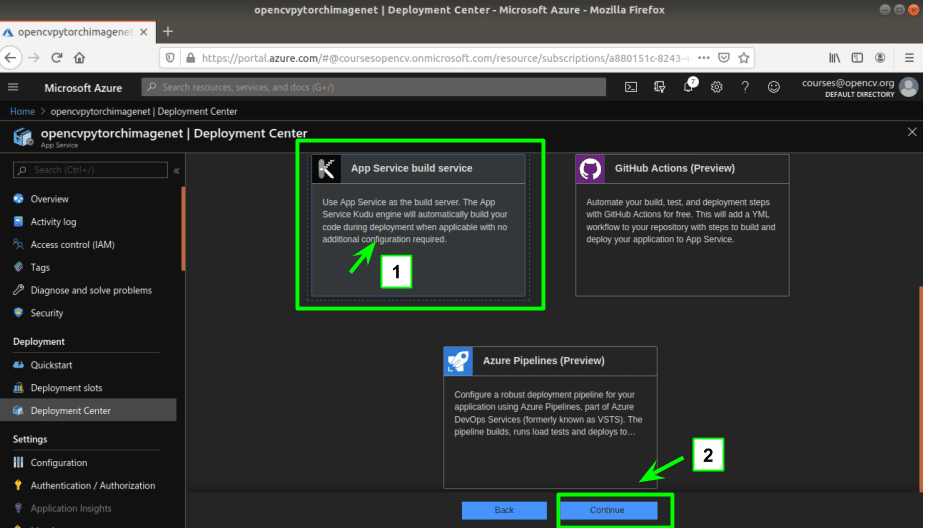Click the Settings section heading
This screenshot has height=528, width=928.
click(30, 439)
